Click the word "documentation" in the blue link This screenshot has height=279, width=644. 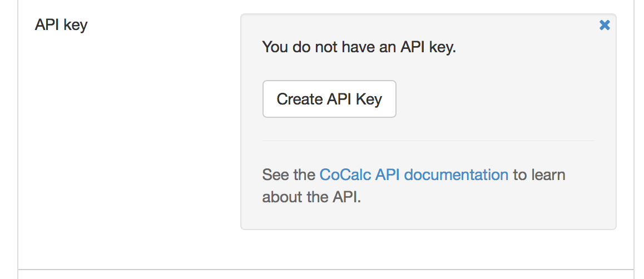[456, 175]
